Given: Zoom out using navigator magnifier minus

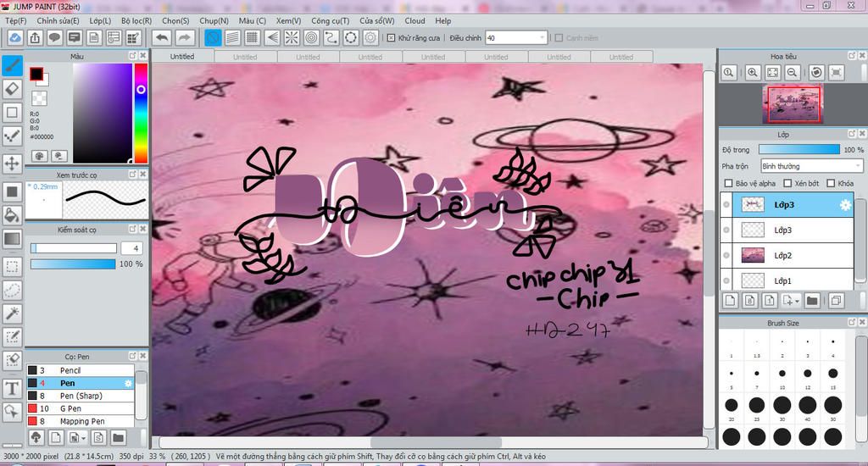Looking at the screenshot, I should pos(793,73).
